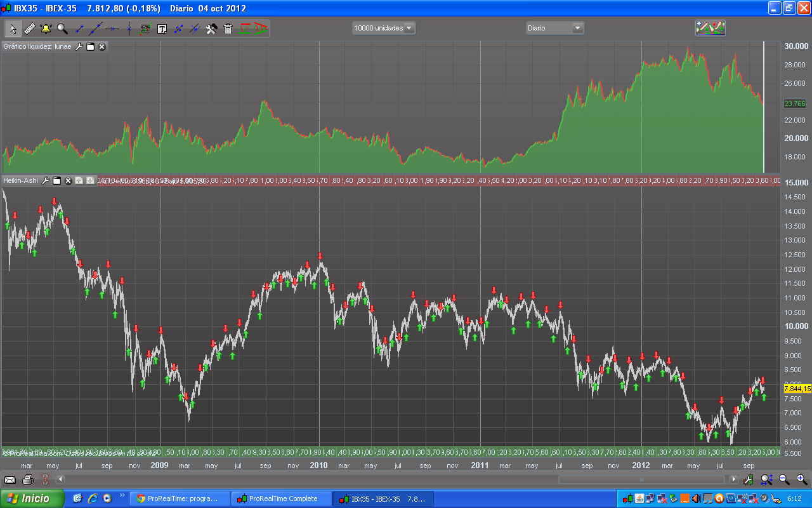Viewport: 812px width, 508px height.
Task: Toggle maximize on Gráfico liquidez panel
Action: [91, 46]
